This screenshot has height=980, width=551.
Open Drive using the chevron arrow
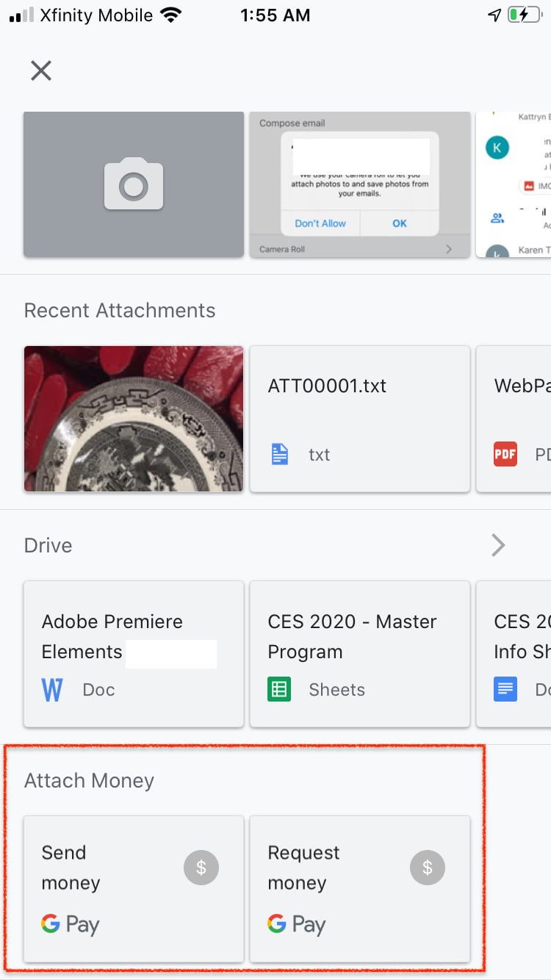(x=498, y=545)
